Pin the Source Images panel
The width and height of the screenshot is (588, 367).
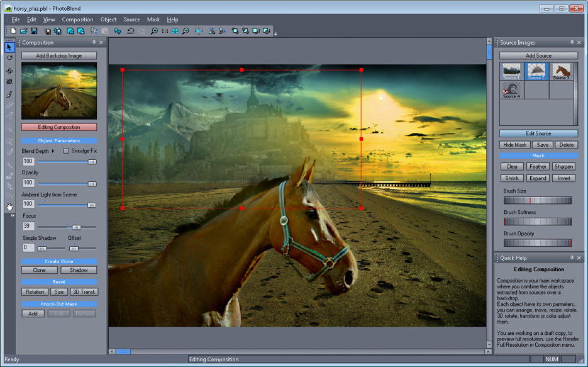pyautogui.click(x=572, y=43)
